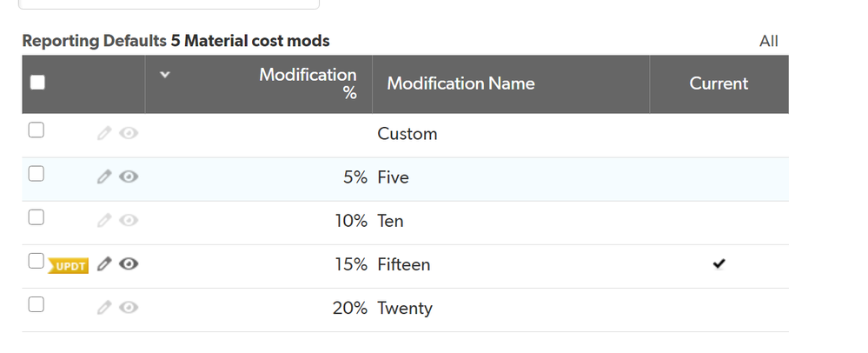868x353 pixels.
Task: Check the select-all checkbox in header
Action: (x=37, y=83)
